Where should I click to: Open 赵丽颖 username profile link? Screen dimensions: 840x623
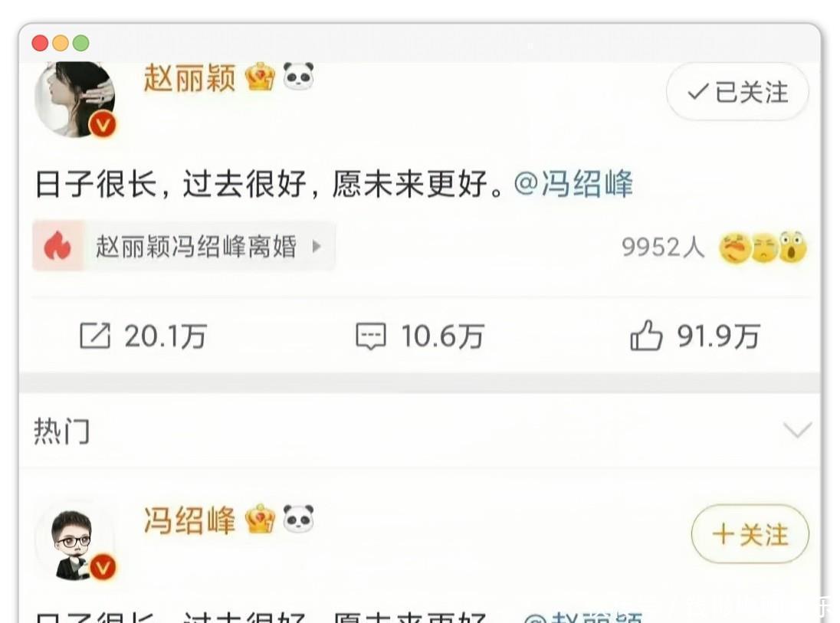[189, 77]
